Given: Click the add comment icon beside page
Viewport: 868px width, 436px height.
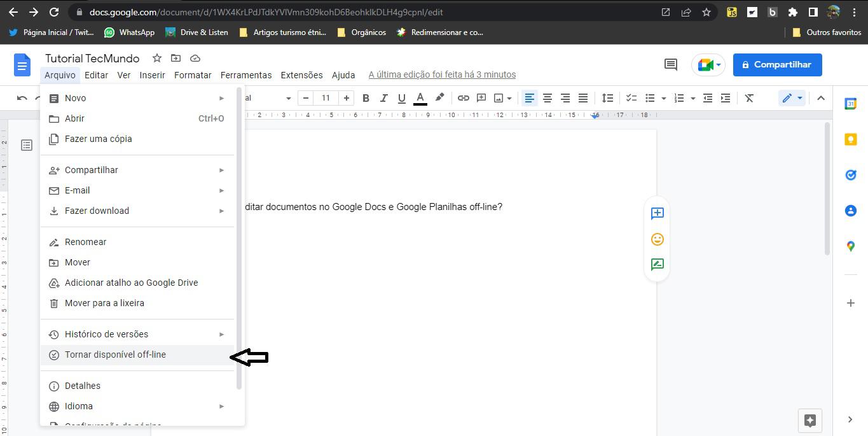Looking at the screenshot, I should tap(657, 213).
